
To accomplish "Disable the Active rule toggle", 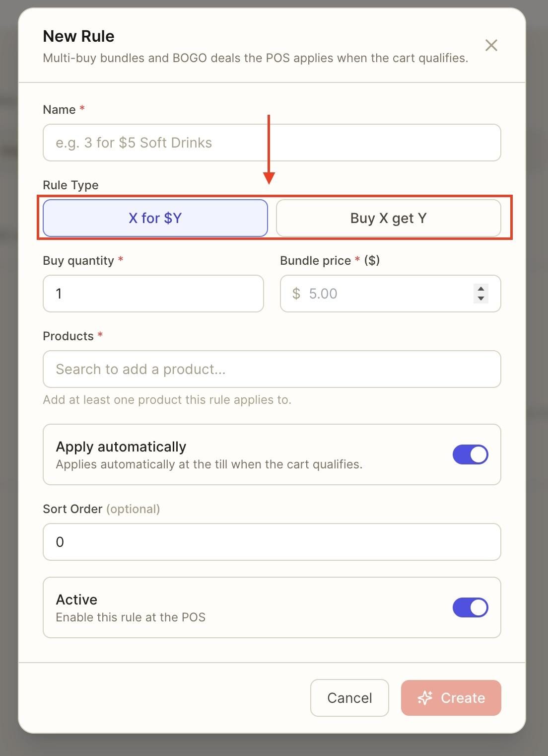I will coord(470,607).
